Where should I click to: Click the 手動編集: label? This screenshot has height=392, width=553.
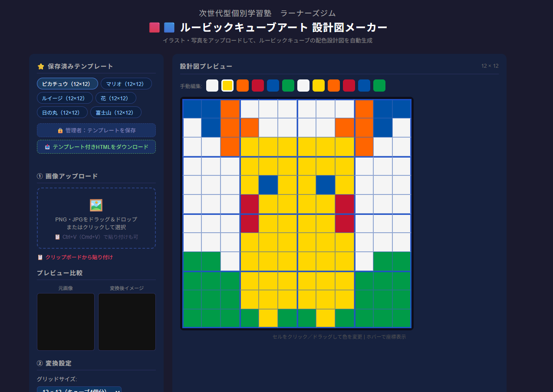[x=191, y=86]
